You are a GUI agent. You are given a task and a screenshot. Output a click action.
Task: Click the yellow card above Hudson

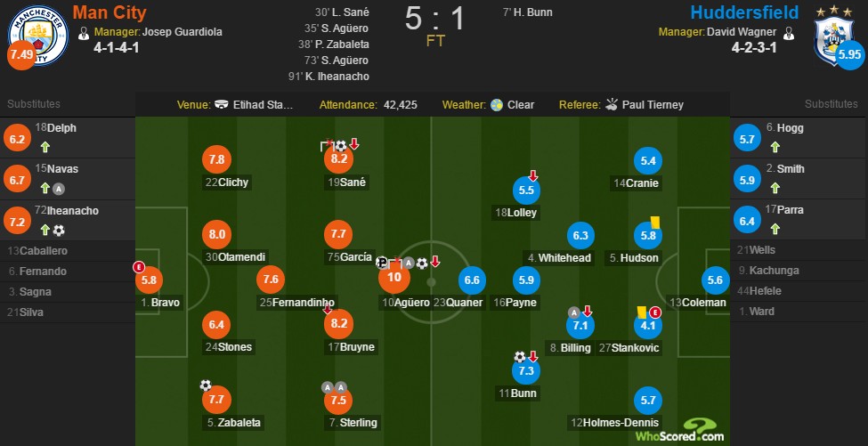pyautogui.click(x=655, y=222)
